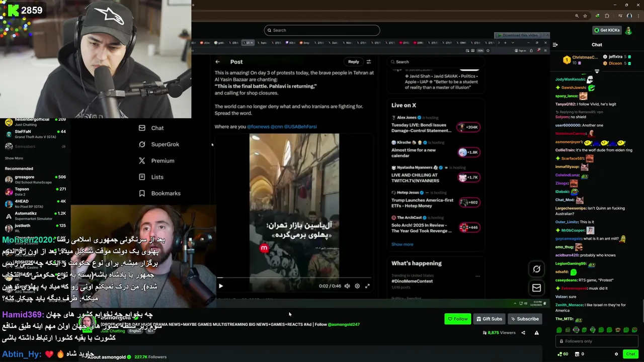The height and width of the screenshot is (362, 644).
Task: Click the @cnn mention link
Action: tap(277, 127)
